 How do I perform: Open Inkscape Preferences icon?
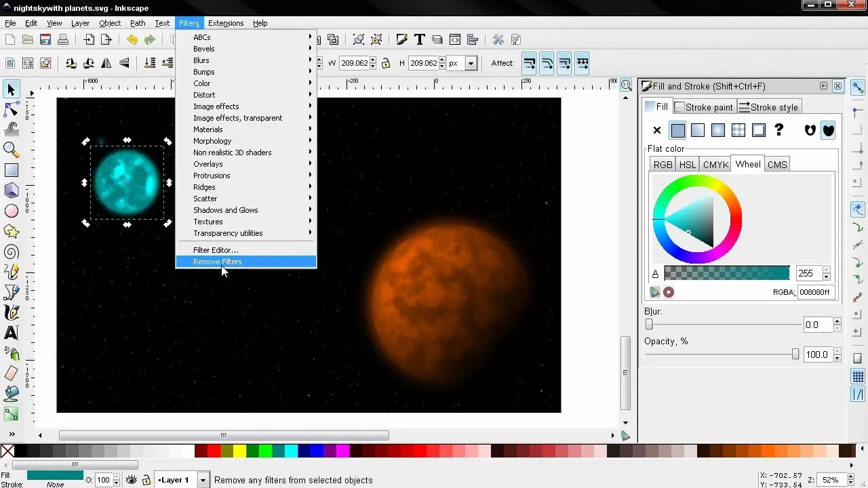pos(498,40)
